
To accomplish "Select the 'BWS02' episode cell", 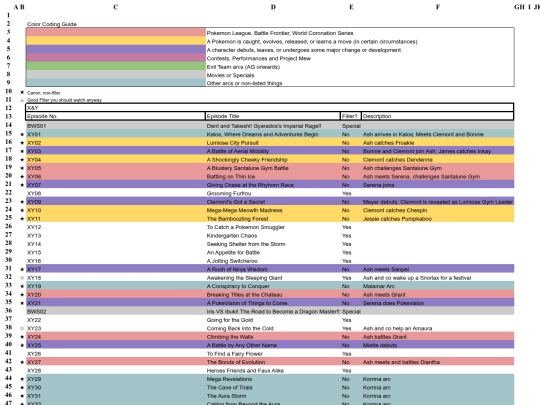I will tap(116, 312).
